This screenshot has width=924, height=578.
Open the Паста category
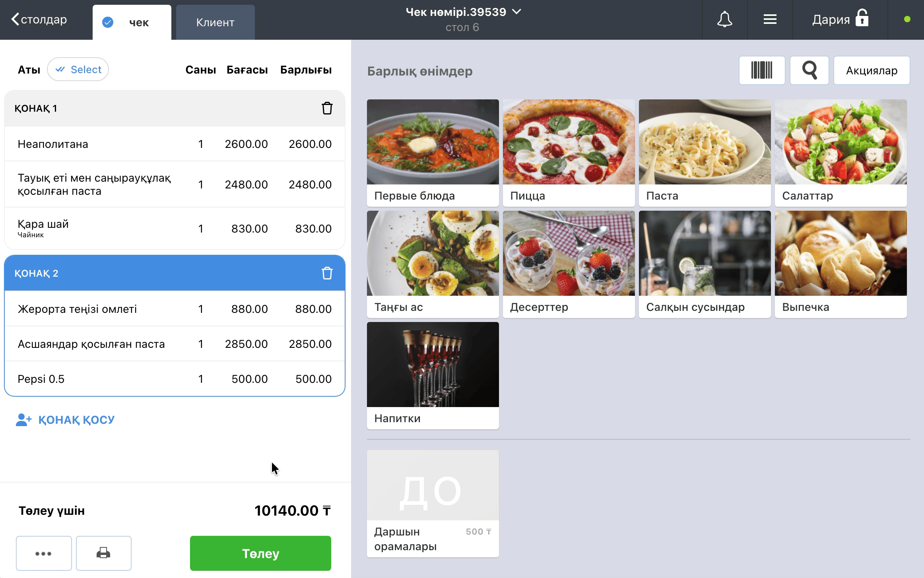pyautogui.click(x=705, y=153)
